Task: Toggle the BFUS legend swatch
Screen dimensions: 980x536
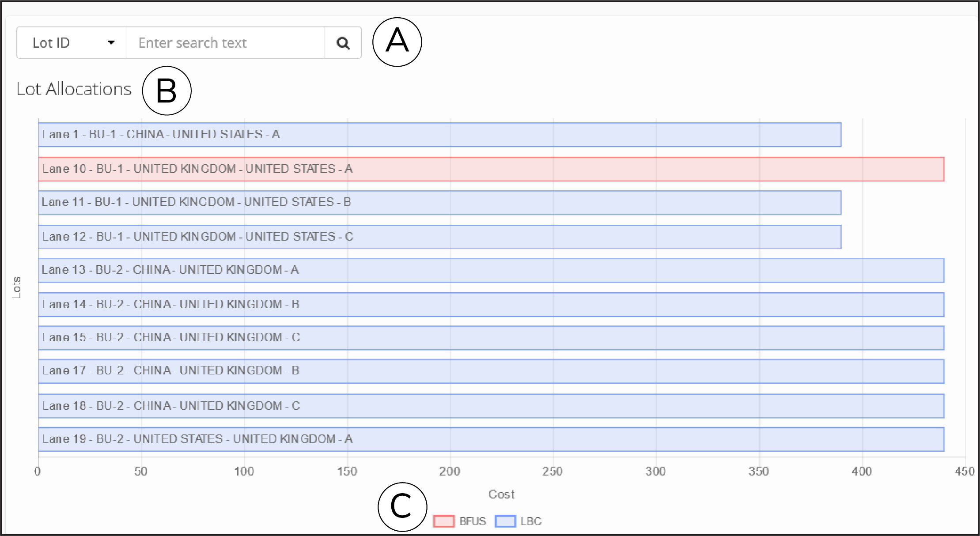Action: click(x=444, y=521)
